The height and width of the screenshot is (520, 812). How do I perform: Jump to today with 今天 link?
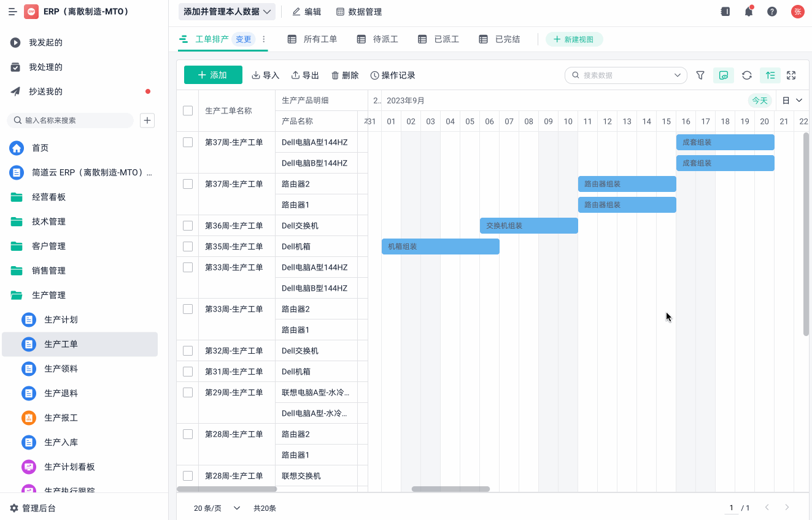pyautogui.click(x=760, y=100)
